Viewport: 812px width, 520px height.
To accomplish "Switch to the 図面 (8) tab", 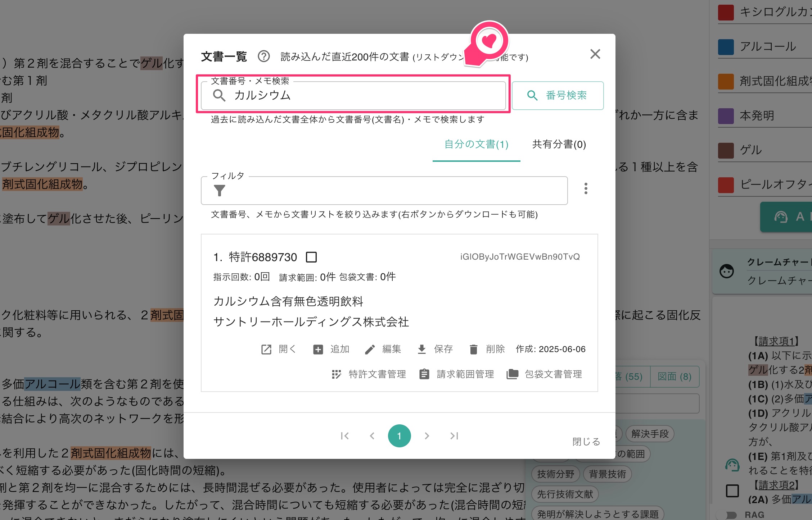I will coord(676,377).
